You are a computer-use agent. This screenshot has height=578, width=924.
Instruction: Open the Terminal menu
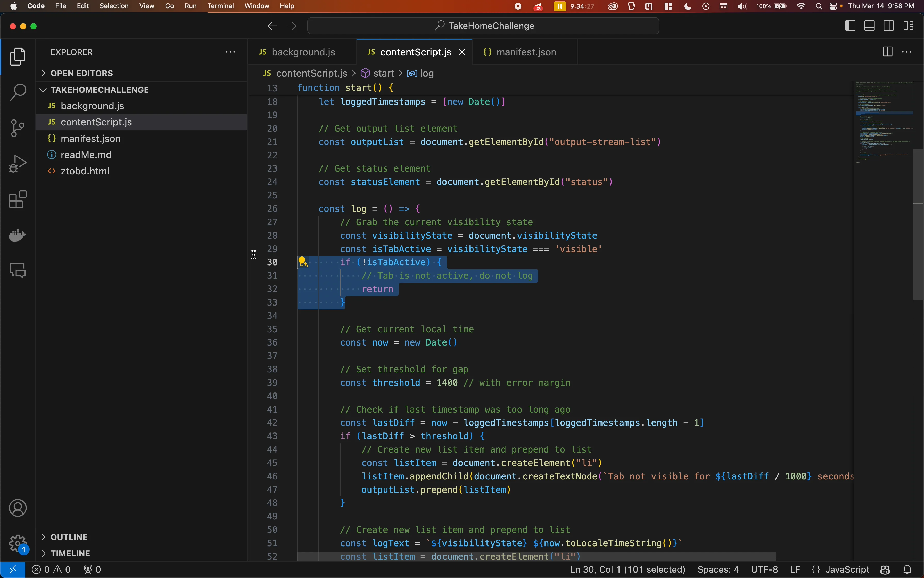tap(220, 6)
